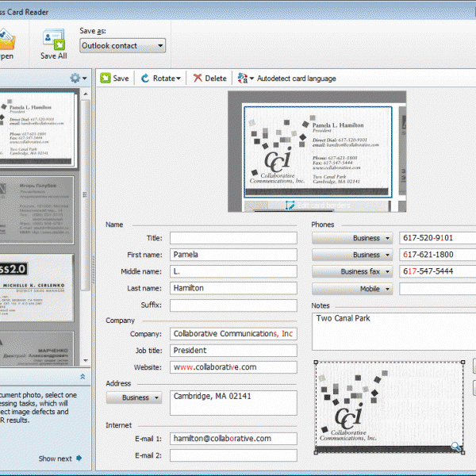The height and width of the screenshot is (476, 476).
Task: Click the card list scrollbar thumb
Action: point(86,195)
